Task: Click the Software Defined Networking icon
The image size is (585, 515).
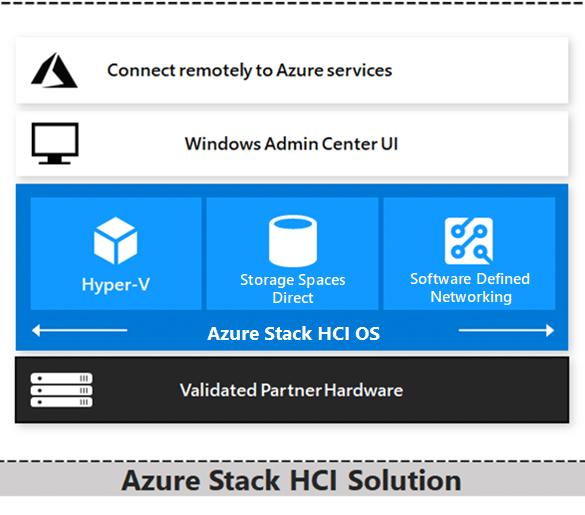Action: [469, 241]
